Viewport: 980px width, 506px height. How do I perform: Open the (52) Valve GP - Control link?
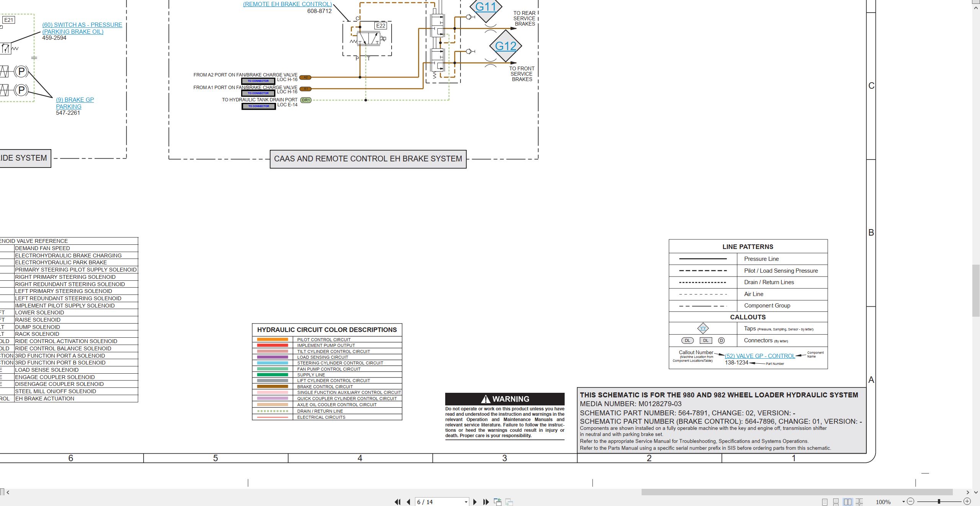tap(759, 356)
